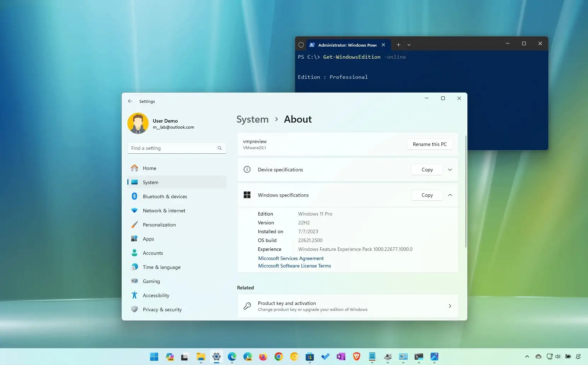This screenshot has width=588, height=365.
Task: Click the search magnifier icon in Settings
Action: click(x=220, y=148)
